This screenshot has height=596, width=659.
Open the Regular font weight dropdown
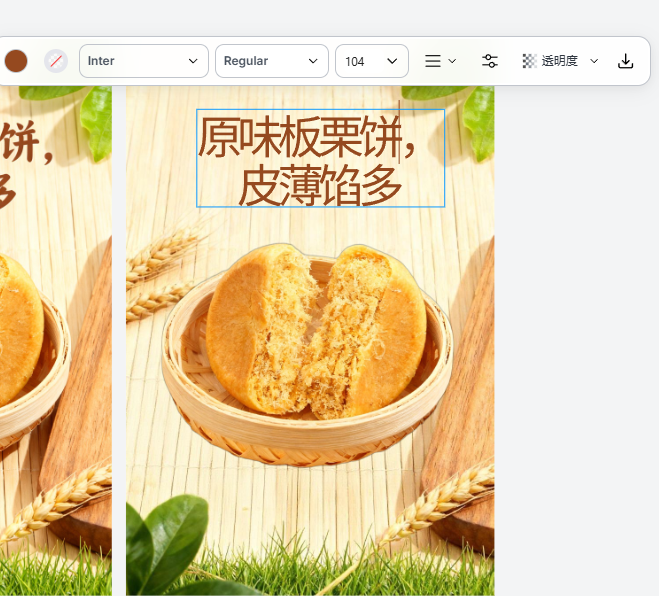point(272,61)
